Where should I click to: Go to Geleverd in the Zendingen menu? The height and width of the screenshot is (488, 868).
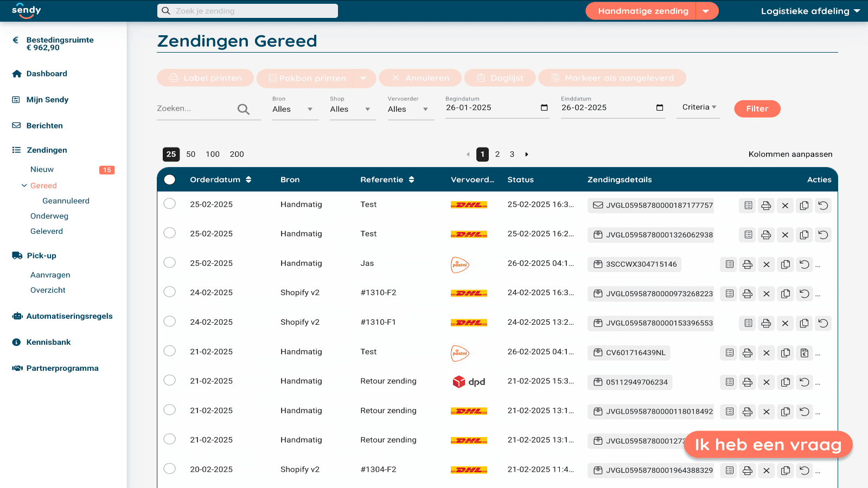click(47, 231)
